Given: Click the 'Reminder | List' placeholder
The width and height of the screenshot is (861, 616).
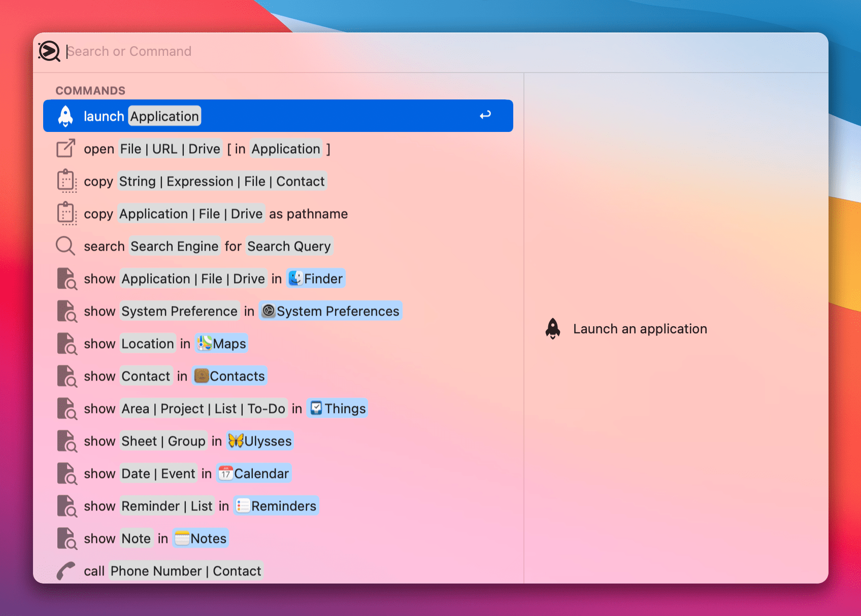Looking at the screenshot, I should tap(167, 506).
